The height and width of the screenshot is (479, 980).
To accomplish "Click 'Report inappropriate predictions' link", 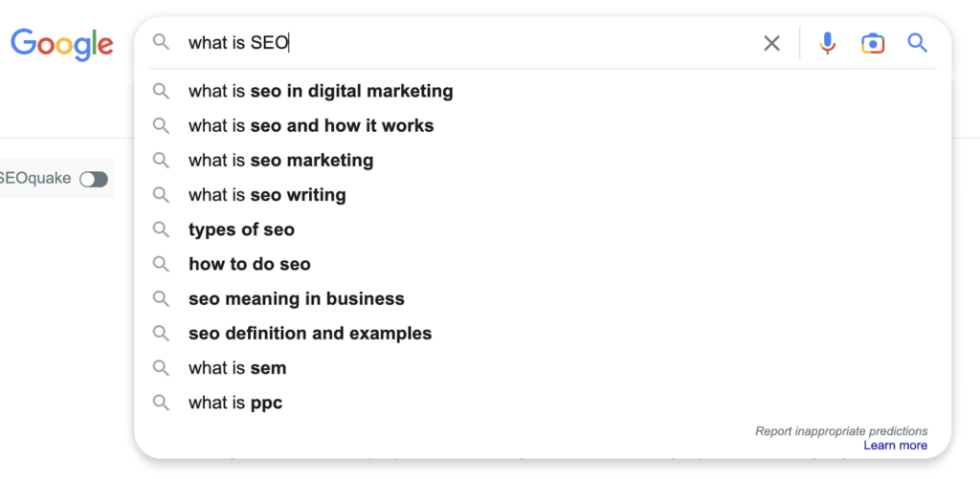I will pos(841,431).
